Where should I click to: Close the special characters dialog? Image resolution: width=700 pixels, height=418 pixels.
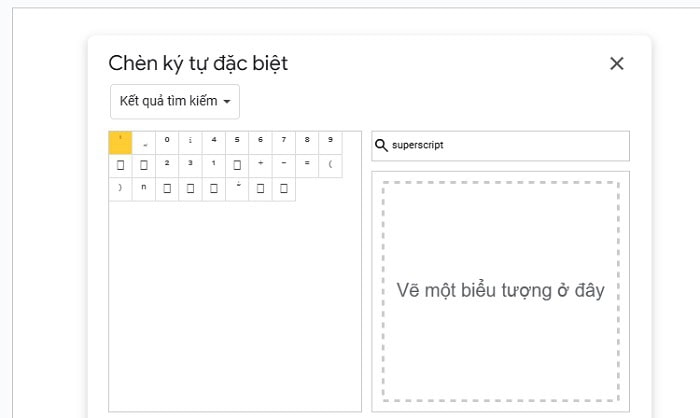click(x=616, y=64)
